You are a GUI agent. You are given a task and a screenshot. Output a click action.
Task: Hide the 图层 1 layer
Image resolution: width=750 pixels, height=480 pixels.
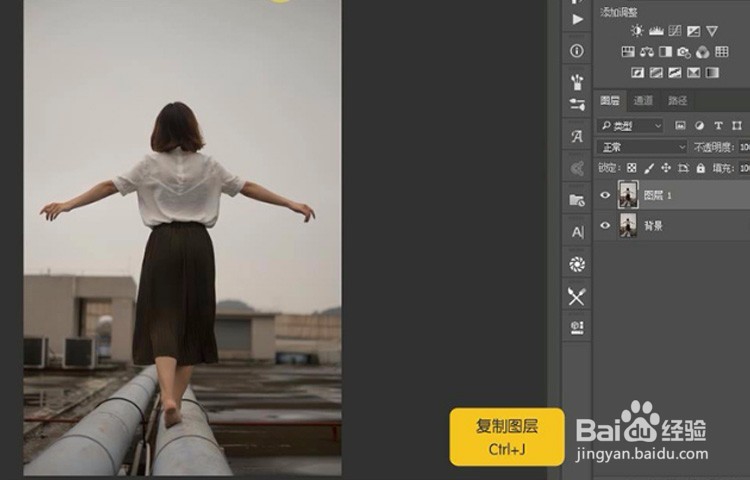(x=605, y=195)
